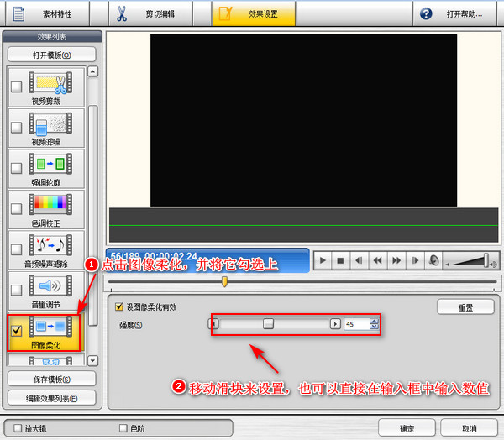
Task: Enable the 视频剪裁 effect checkbox
Action: [17, 86]
